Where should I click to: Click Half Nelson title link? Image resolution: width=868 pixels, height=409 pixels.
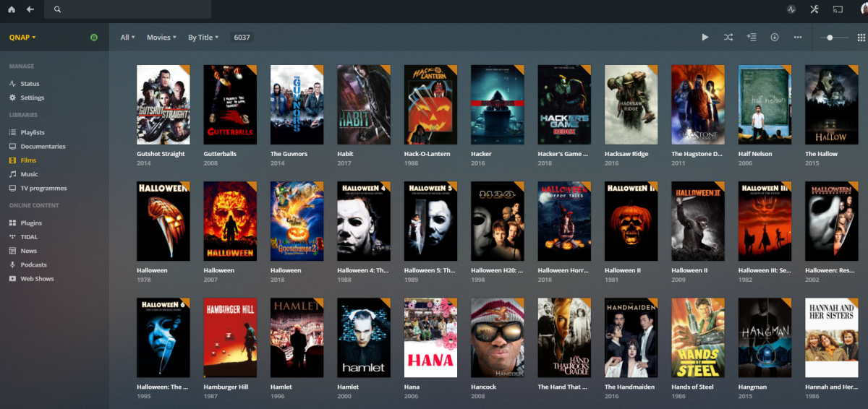click(x=755, y=154)
